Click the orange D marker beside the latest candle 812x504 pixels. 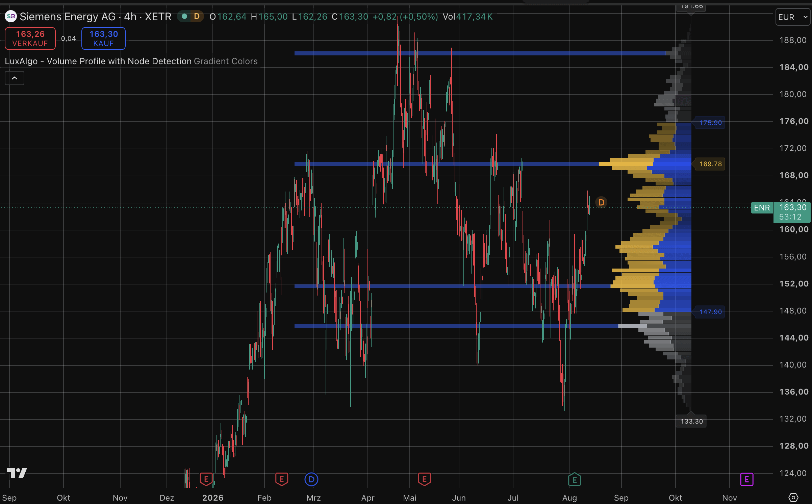tap(601, 202)
